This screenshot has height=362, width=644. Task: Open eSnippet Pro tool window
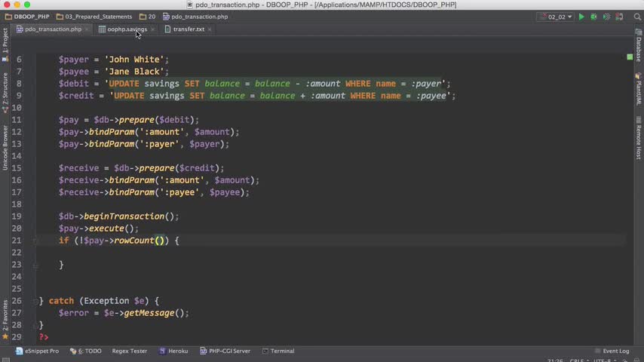coord(38,351)
